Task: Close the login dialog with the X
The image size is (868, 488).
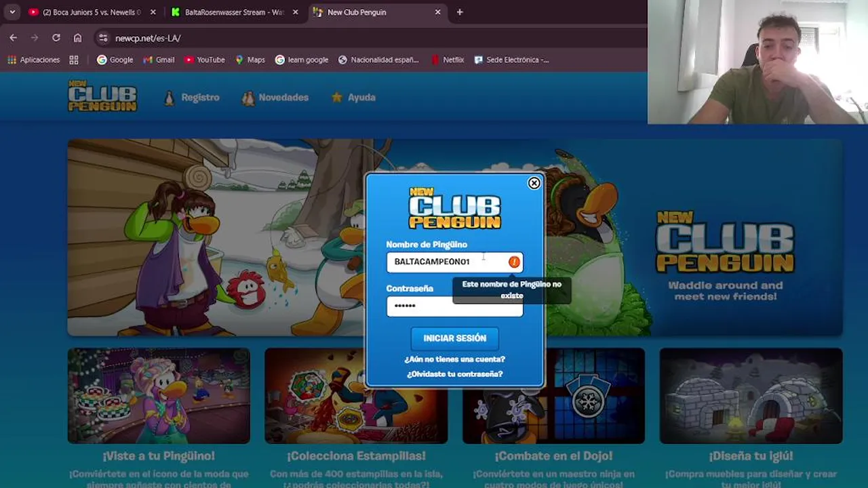Action: click(534, 183)
